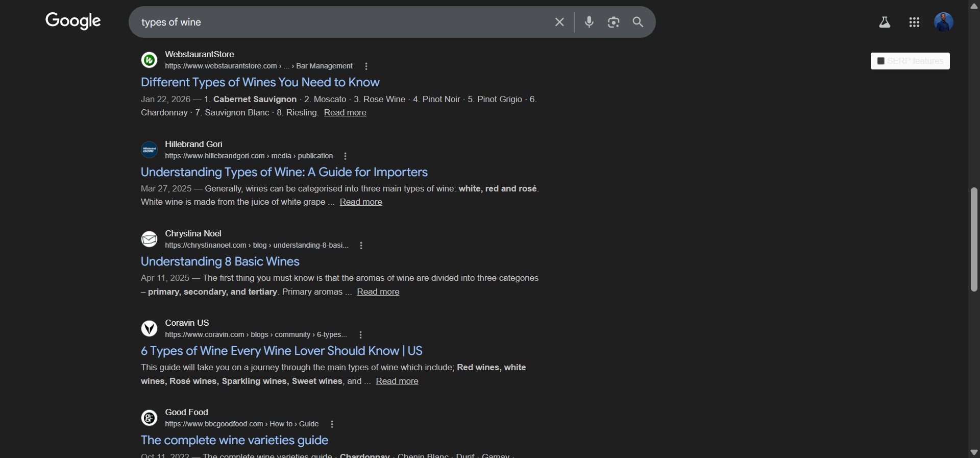Open 'The complete wine varieties guide'

point(234,440)
